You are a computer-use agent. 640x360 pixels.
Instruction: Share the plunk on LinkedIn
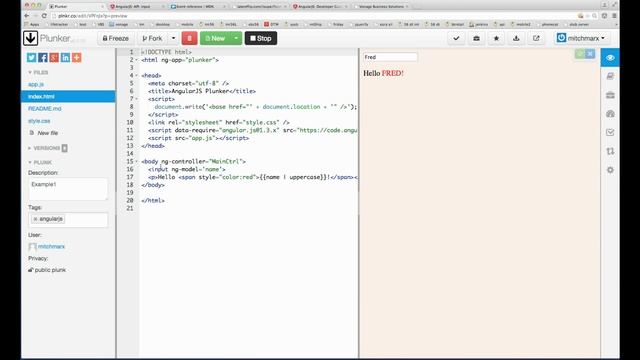65,58
